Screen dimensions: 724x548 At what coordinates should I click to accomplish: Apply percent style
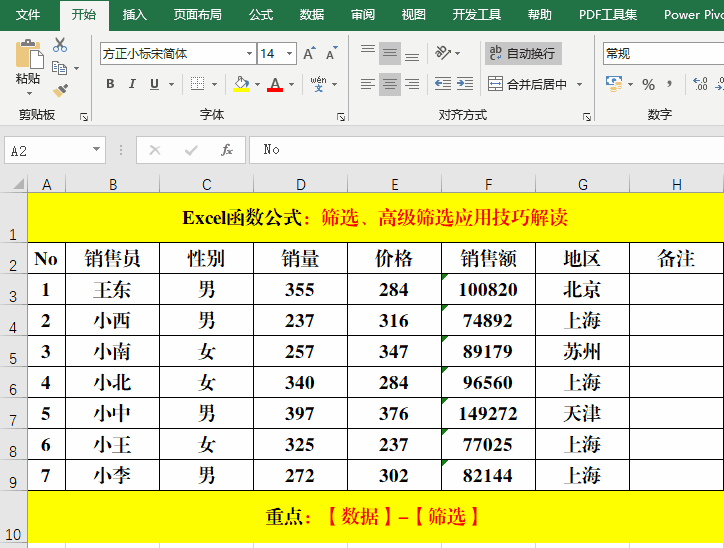648,84
